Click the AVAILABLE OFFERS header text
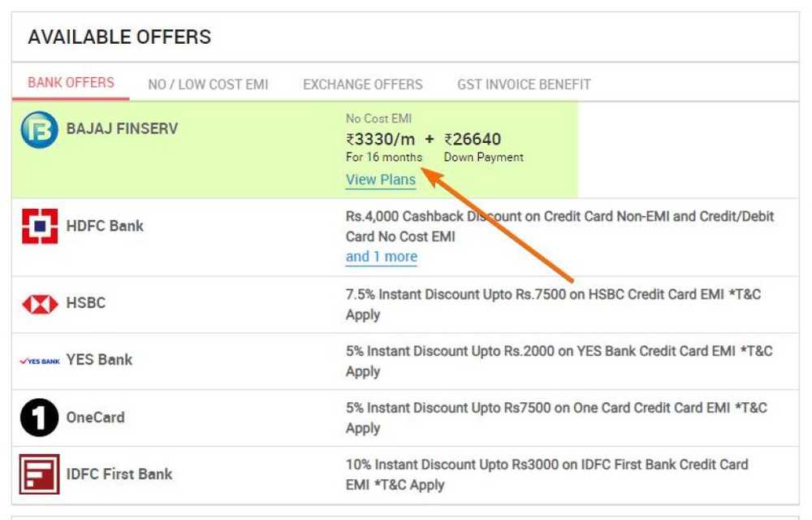This screenshot has height=520, width=812. (119, 37)
